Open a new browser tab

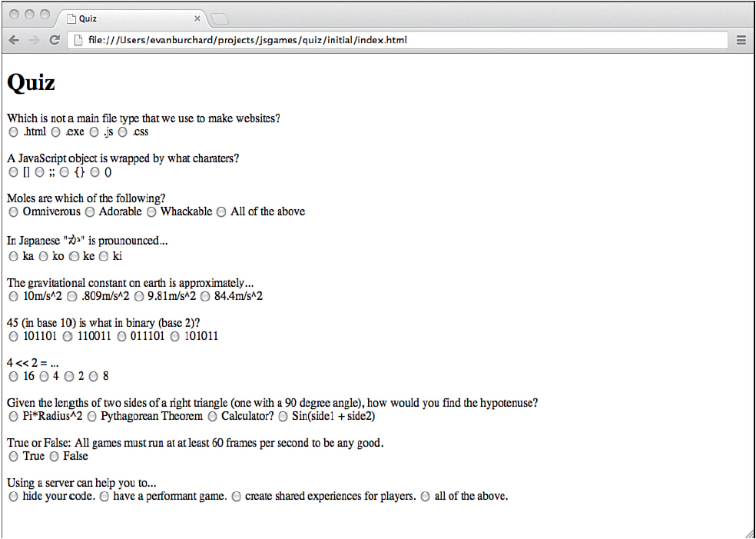tap(220, 18)
